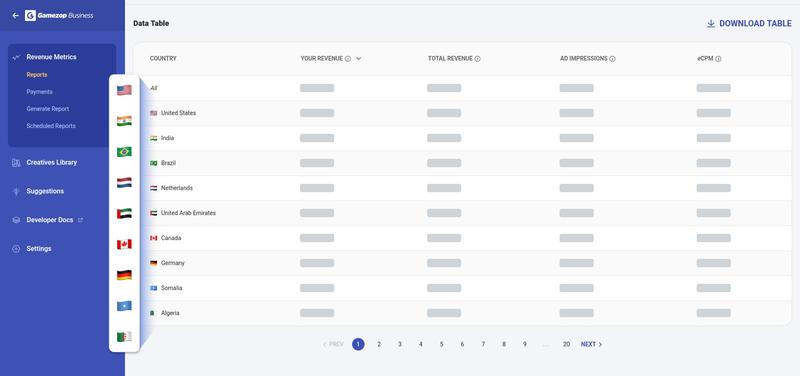Click the info icon beside Ad Impressions
This screenshot has height=376, width=800.
click(612, 59)
